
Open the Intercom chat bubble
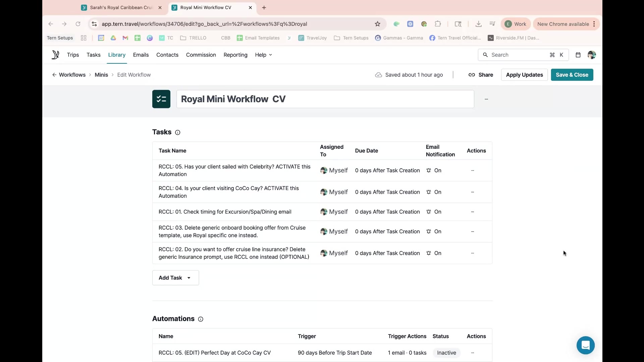click(x=586, y=345)
